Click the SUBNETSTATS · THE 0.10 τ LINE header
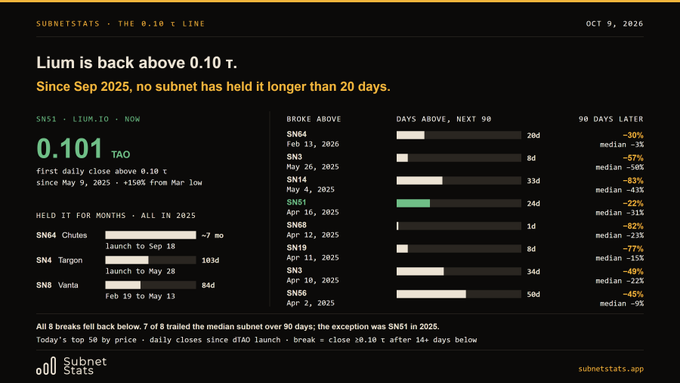Screen dimensions: 680x383 tap(121, 24)
